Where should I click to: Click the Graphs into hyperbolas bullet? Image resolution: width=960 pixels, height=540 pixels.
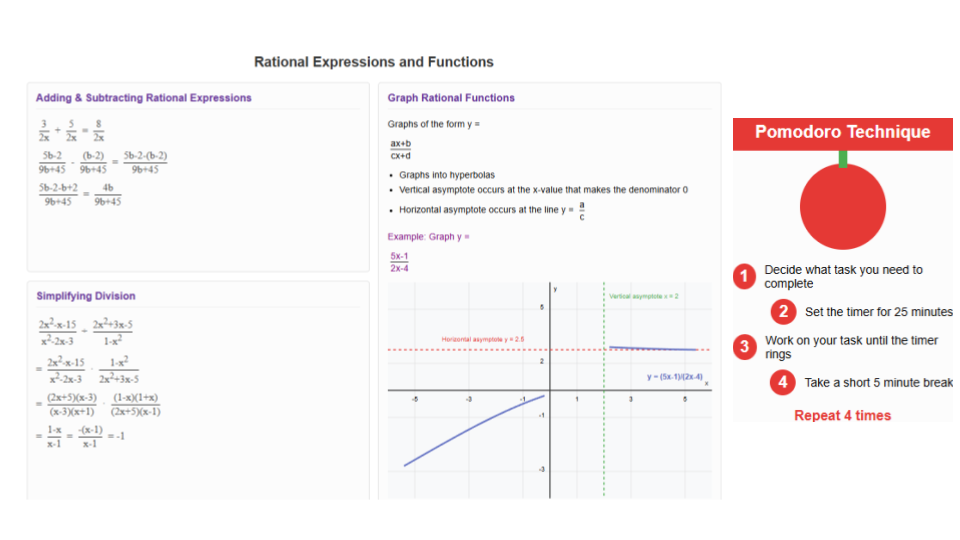pyautogui.click(x=446, y=175)
